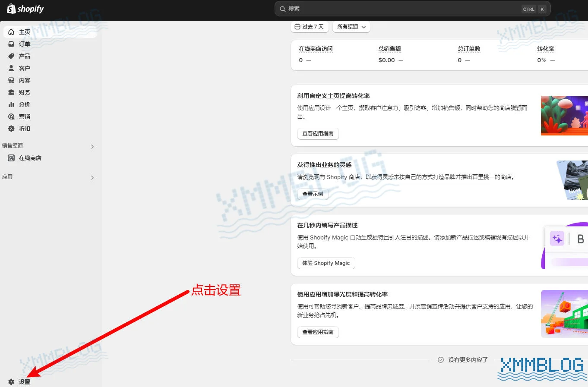Viewport: 588px width, 387px height.
Task: Click 使用应用增加曝光度和提高转化率 card title
Action: pos(342,294)
